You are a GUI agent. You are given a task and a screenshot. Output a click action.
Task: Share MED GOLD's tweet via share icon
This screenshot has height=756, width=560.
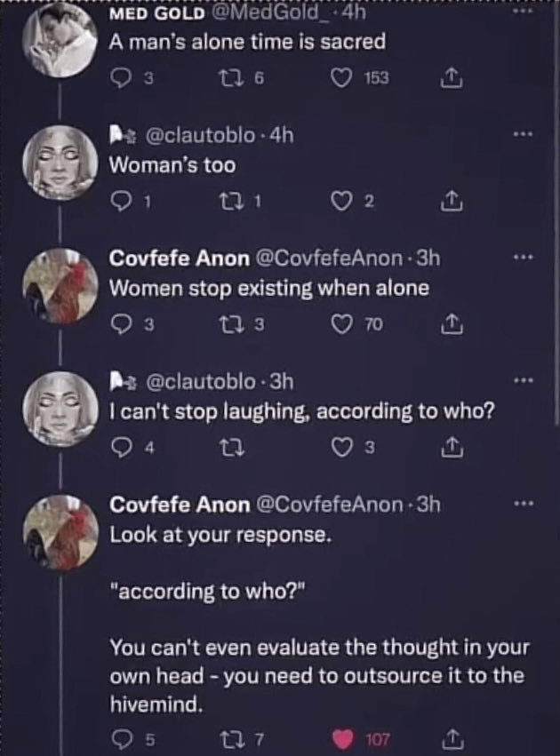pyautogui.click(x=452, y=78)
